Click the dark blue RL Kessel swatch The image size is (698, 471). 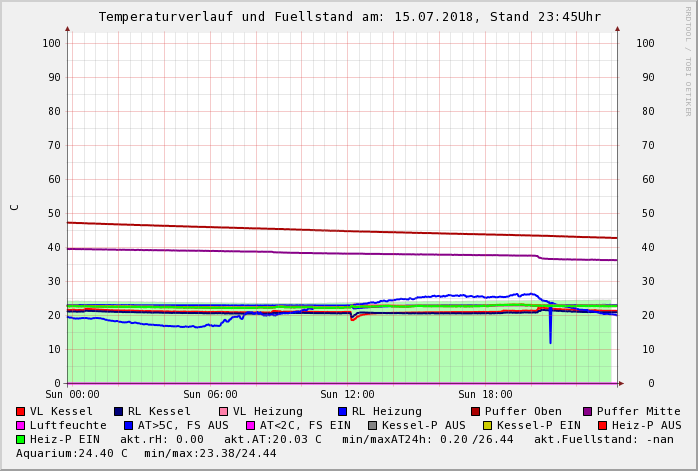pyautogui.click(x=119, y=412)
